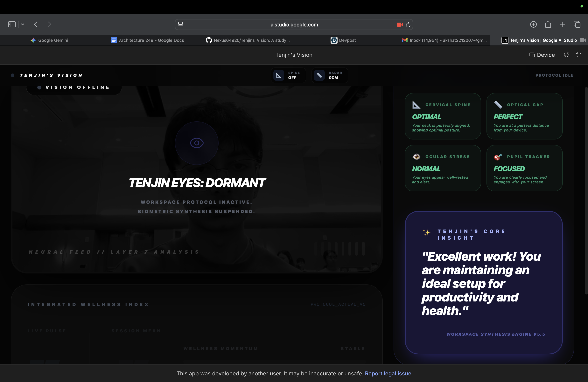The height and width of the screenshot is (382, 588).
Task: Click the reload app icon beside Device
Action: [566, 55]
